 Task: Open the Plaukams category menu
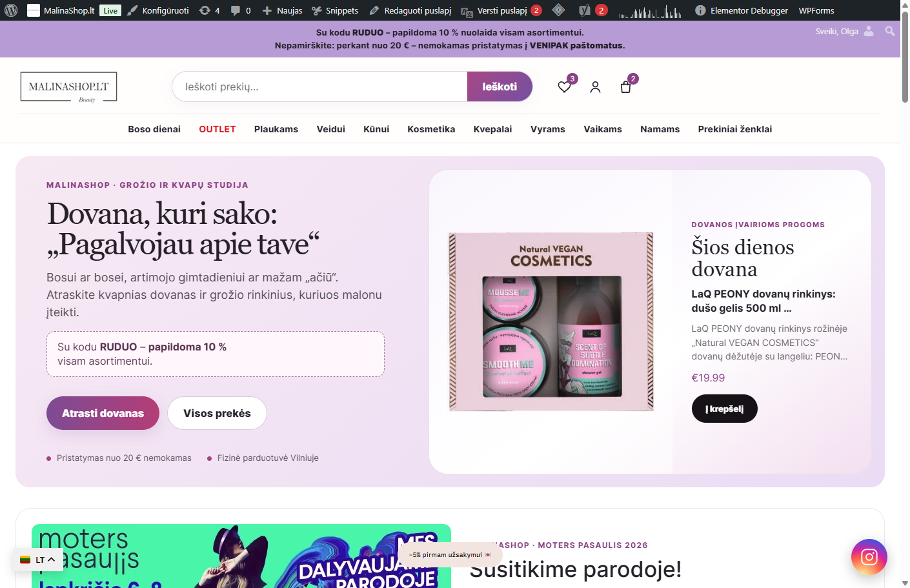click(276, 129)
